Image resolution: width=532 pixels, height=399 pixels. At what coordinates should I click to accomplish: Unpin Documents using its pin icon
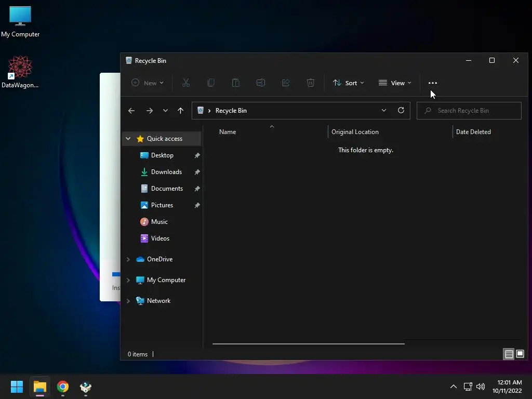click(197, 189)
